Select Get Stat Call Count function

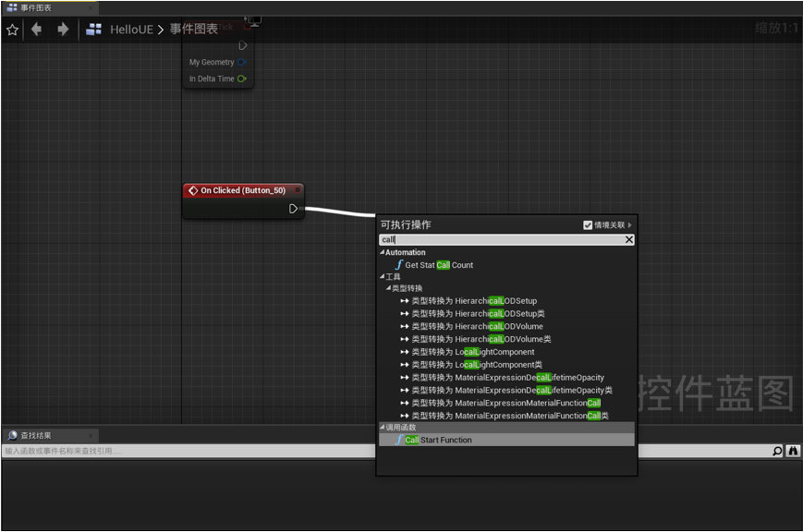[x=439, y=265]
